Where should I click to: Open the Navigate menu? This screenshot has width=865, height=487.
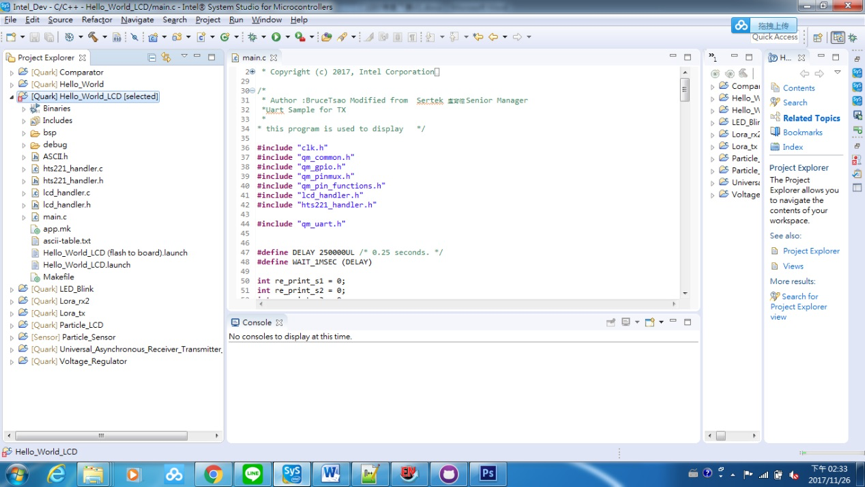click(137, 20)
